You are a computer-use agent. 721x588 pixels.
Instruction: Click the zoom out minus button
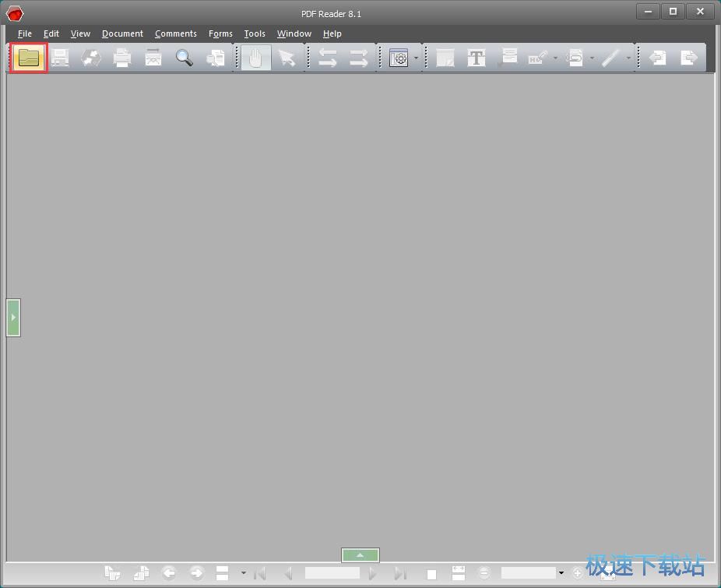[484, 573]
